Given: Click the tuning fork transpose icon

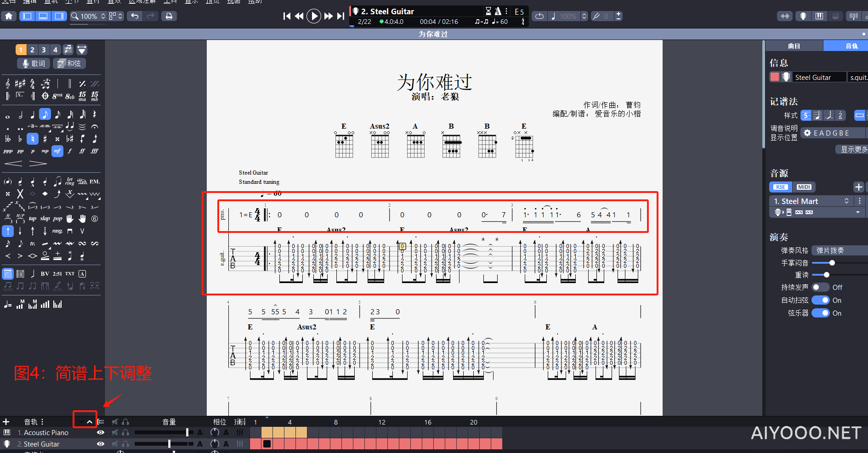Looking at the screenshot, I should 596,16.
